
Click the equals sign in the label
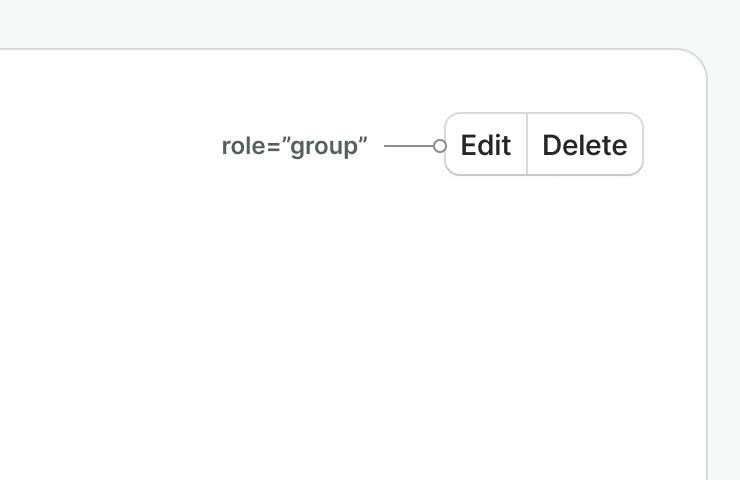(x=274, y=147)
